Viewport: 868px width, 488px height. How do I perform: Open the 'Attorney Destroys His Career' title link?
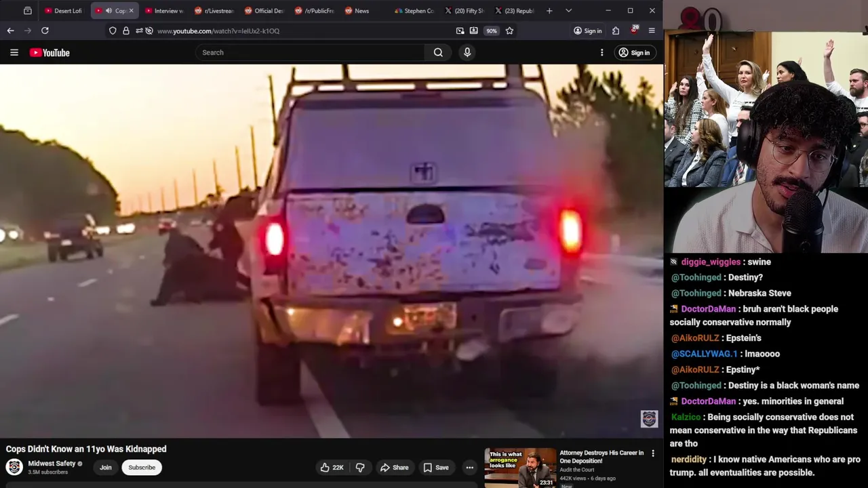[x=601, y=457]
